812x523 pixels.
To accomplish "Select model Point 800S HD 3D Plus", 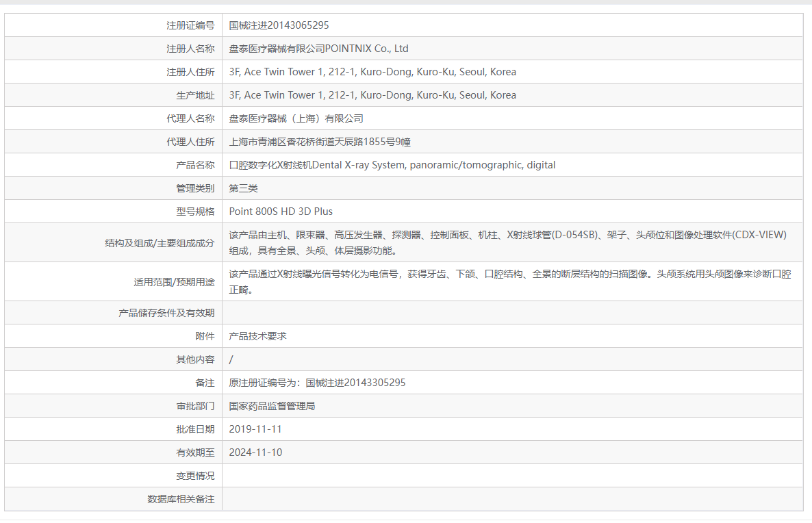I will 281,212.
